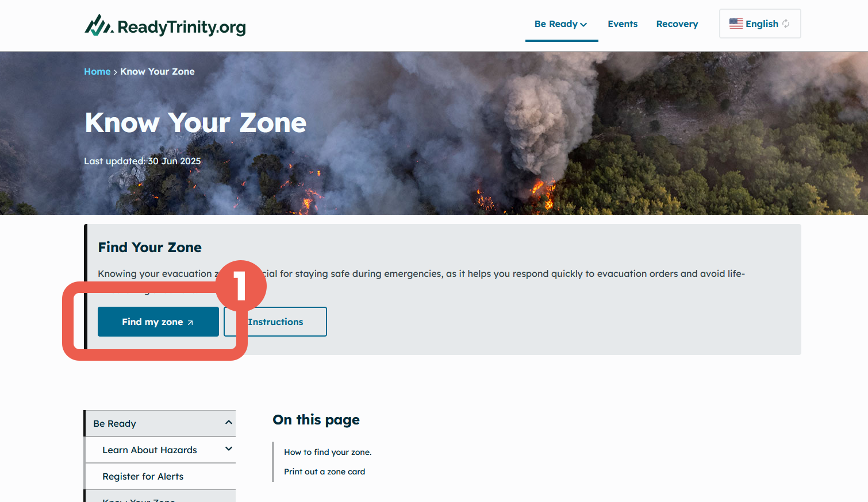Open Register for Alerts in sidebar
Viewport: 868px width, 502px height.
tap(143, 476)
